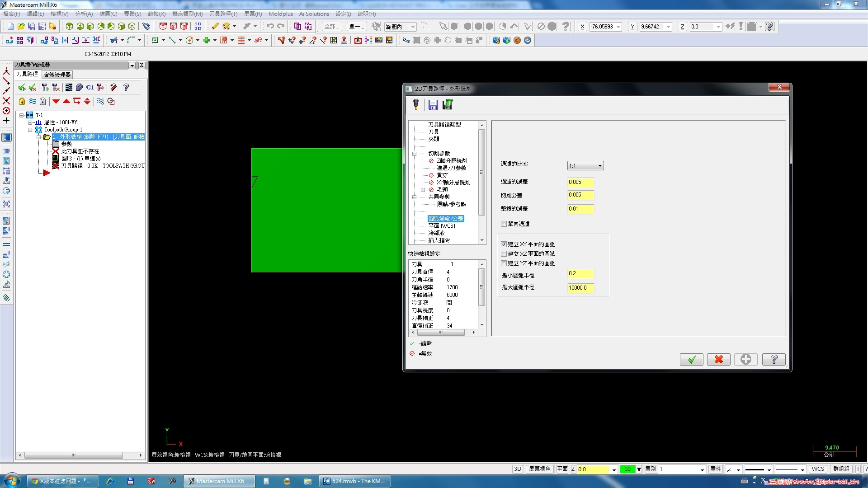868x488 pixels.
Task: Click the backplot selected operations icon
Action: [69, 87]
